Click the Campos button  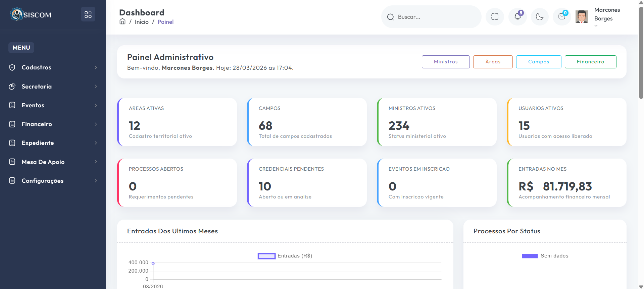click(x=539, y=62)
